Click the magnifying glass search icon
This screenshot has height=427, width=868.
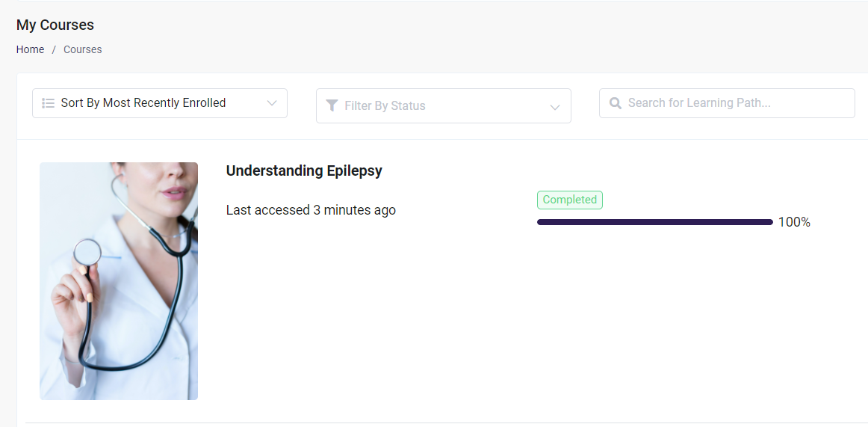(616, 103)
